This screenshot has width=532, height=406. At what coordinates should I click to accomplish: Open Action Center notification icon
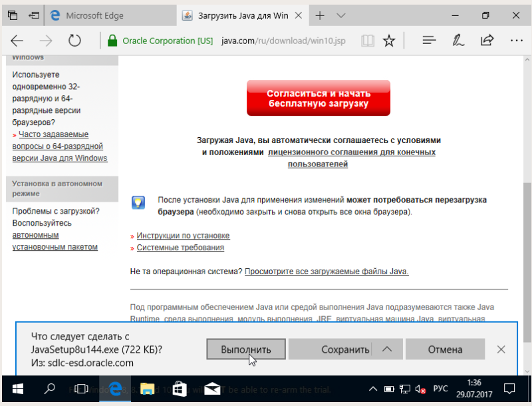click(509, 389)
